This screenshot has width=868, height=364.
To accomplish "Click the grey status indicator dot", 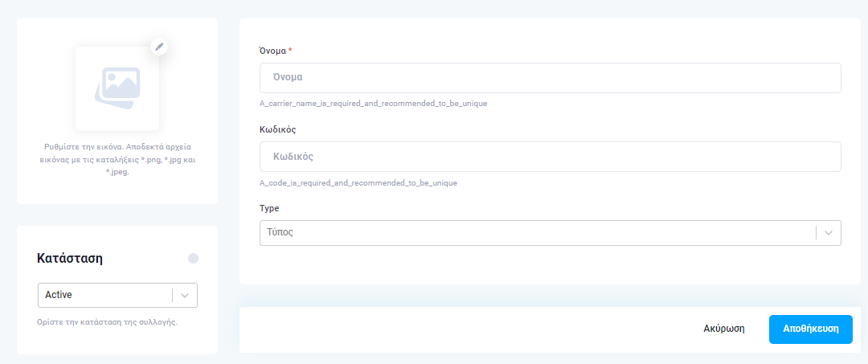I will pos(193,259).
